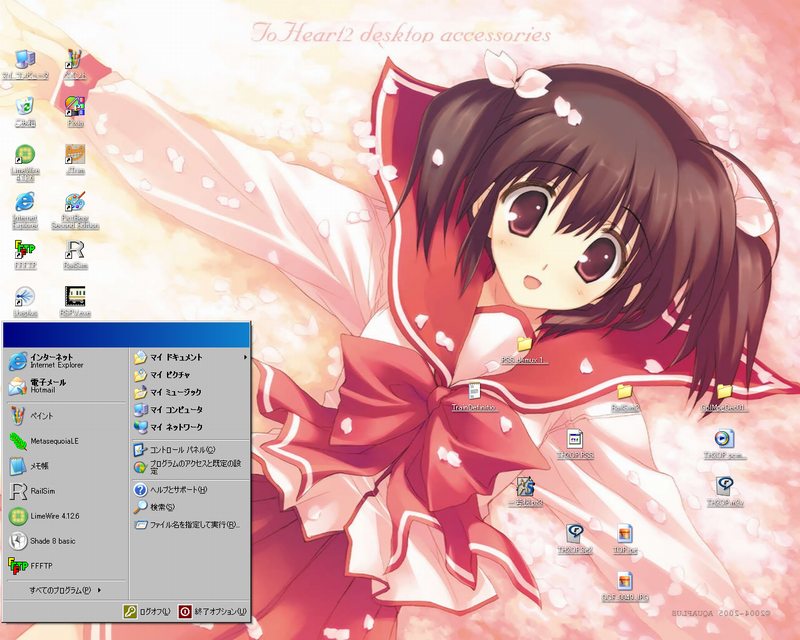Launch RailSim from the Start menu list
Screen dimensions: 800x640
(x=66, y=491)
